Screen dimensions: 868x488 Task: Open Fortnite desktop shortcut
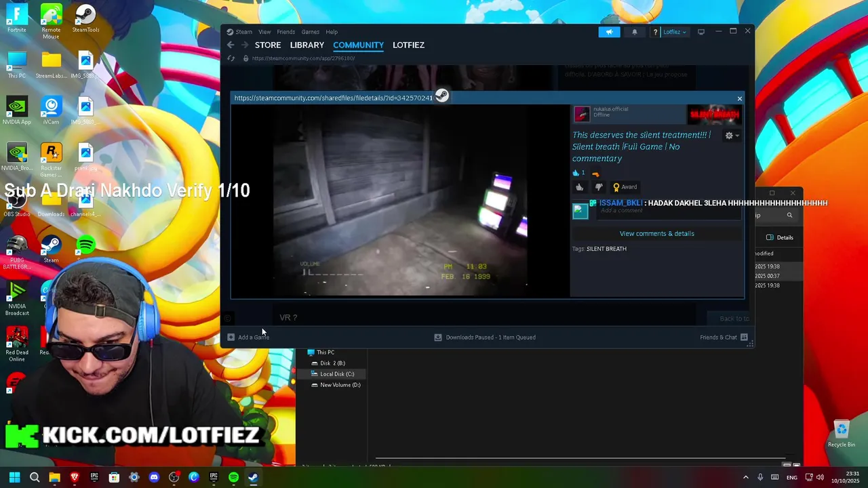[17, 18]
